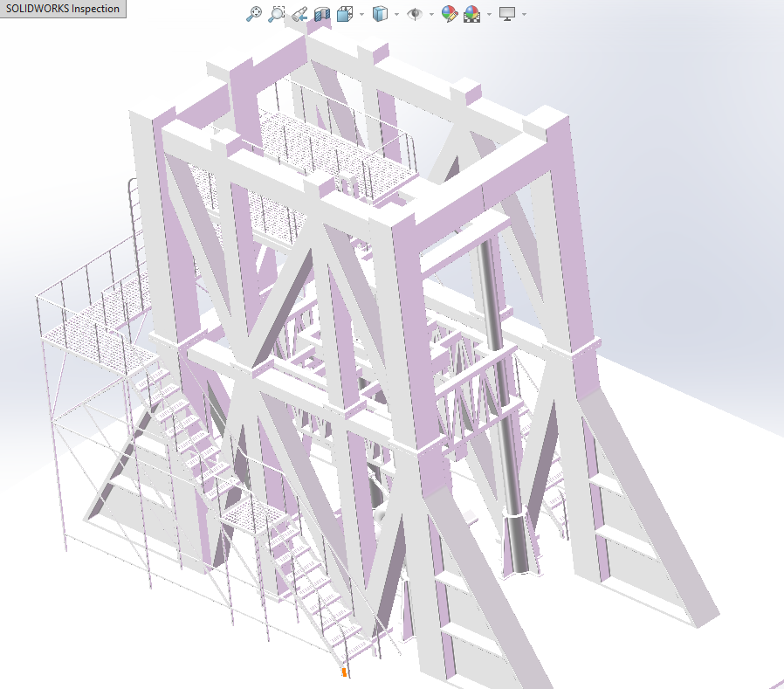Select the Zoom to Area tool
The width and height of the screenshot is (784, 689).
coord(277,14)
